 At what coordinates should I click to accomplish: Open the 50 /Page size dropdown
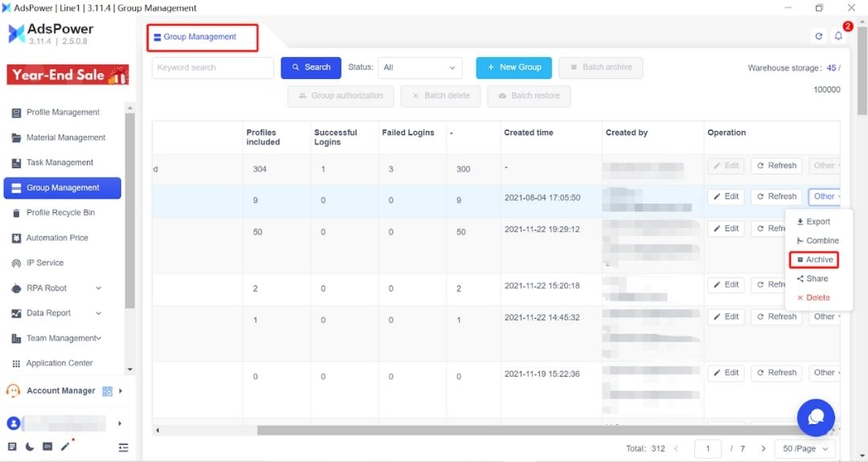pos(805,448)
